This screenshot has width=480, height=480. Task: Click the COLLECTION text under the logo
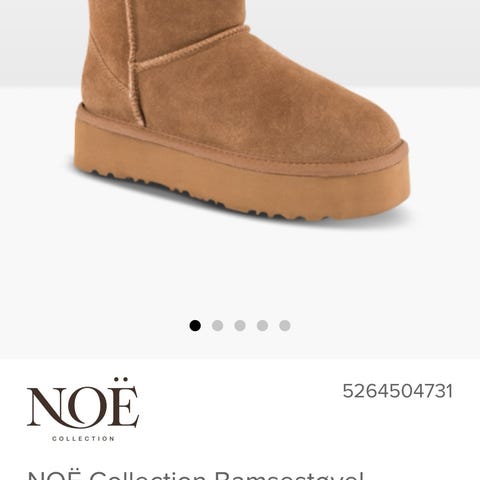[83, 439]
